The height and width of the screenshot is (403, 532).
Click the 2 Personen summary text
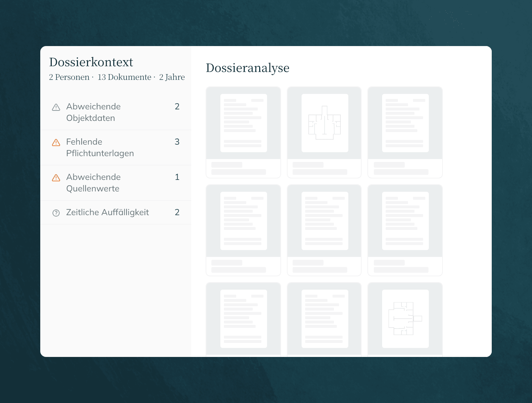point(69,77)
